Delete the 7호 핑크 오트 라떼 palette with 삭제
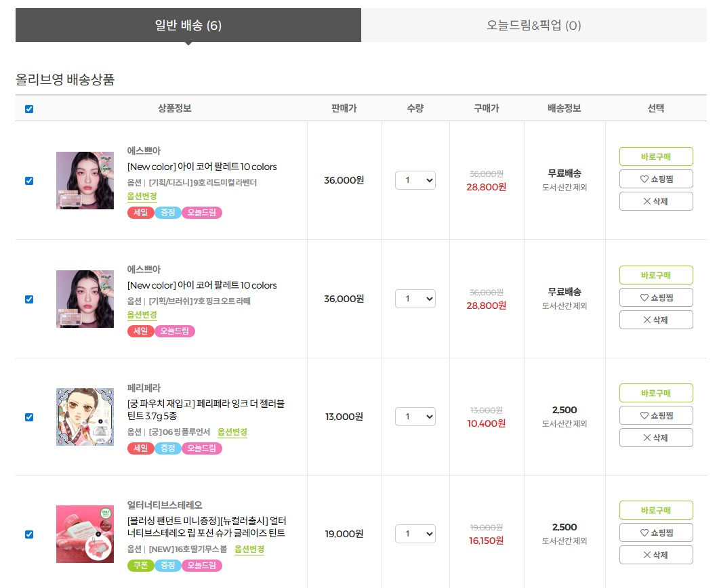The height and width of the screenshot is (588, 717). coord(656,320)
